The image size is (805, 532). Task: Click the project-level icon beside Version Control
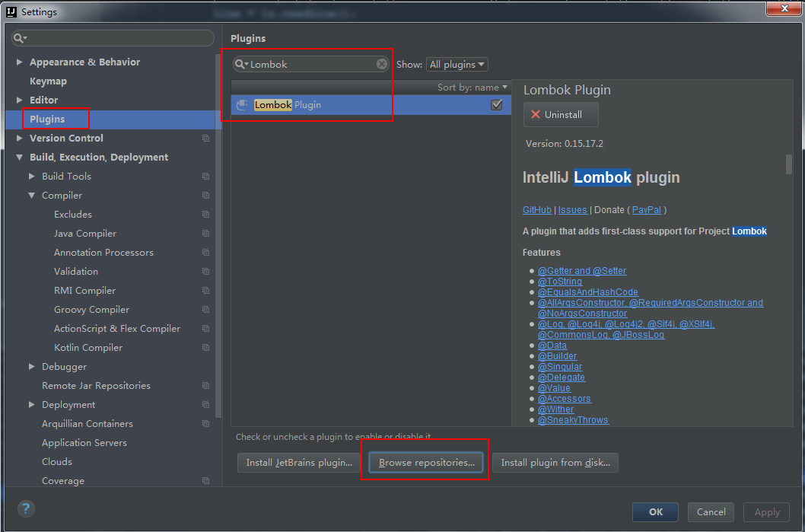205,139
